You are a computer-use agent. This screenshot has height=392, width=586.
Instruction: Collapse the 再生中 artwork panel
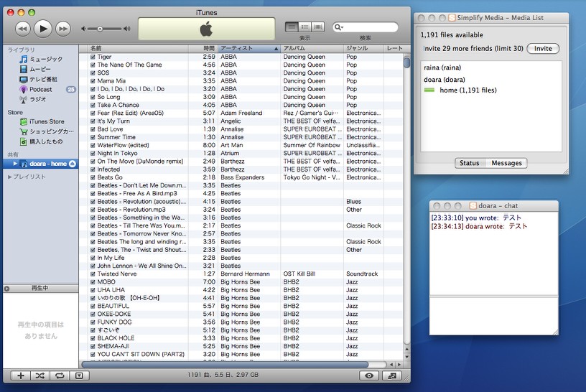6,289
